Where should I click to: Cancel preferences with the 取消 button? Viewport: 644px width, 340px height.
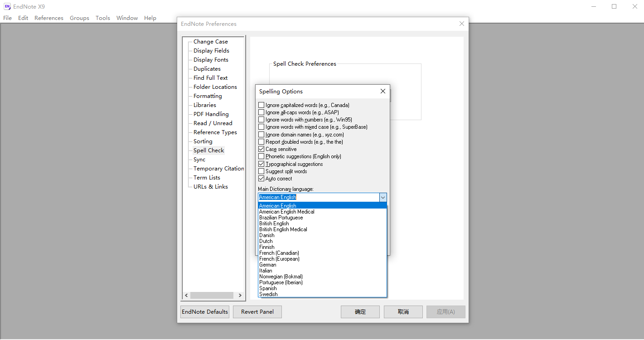point(403,312)
